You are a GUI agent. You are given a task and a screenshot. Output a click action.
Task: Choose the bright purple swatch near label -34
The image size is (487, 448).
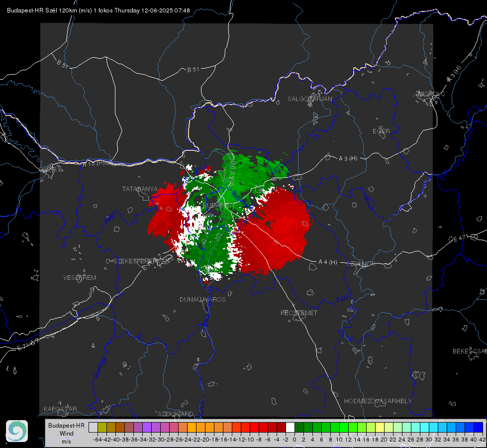click(x=147, y=428)
